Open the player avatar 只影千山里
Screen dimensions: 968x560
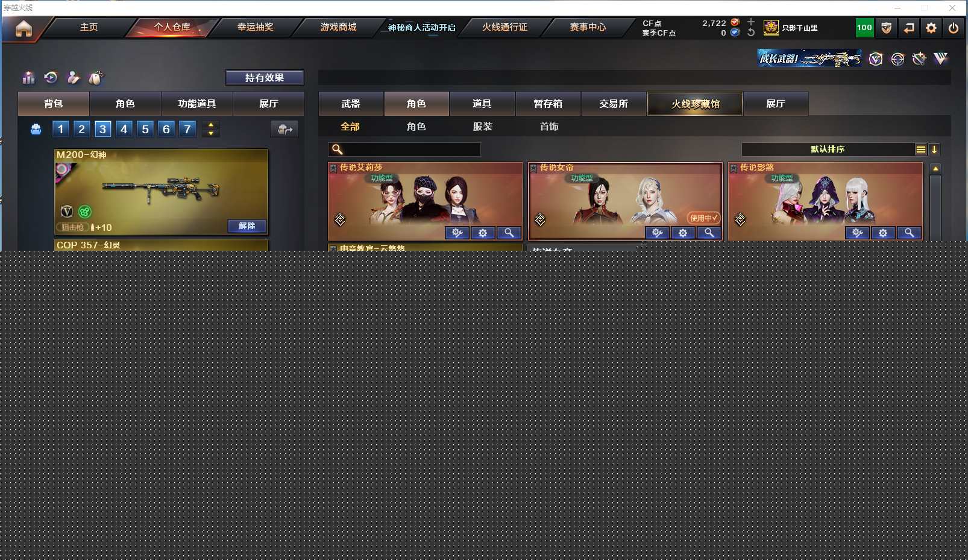pyautogui.click(x=771, y=28)
